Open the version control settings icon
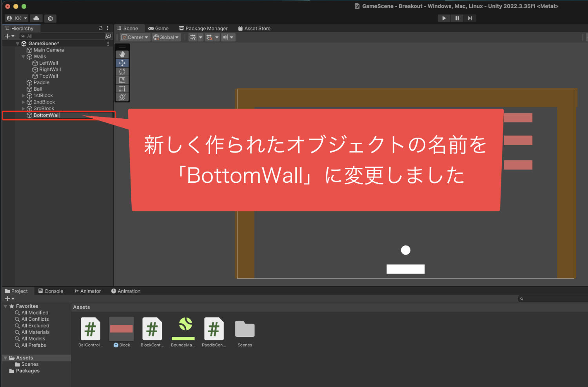The image size is (588, 387). (x=50, y=18)
